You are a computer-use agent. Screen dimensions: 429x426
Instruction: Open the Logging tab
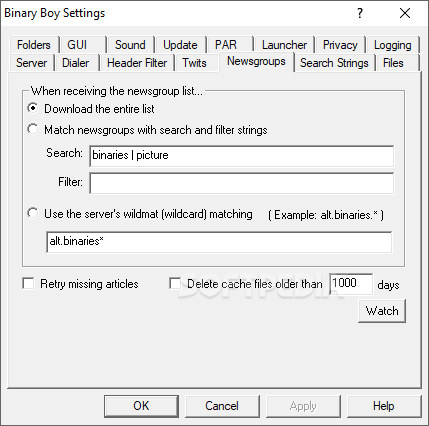click(393, 45)
